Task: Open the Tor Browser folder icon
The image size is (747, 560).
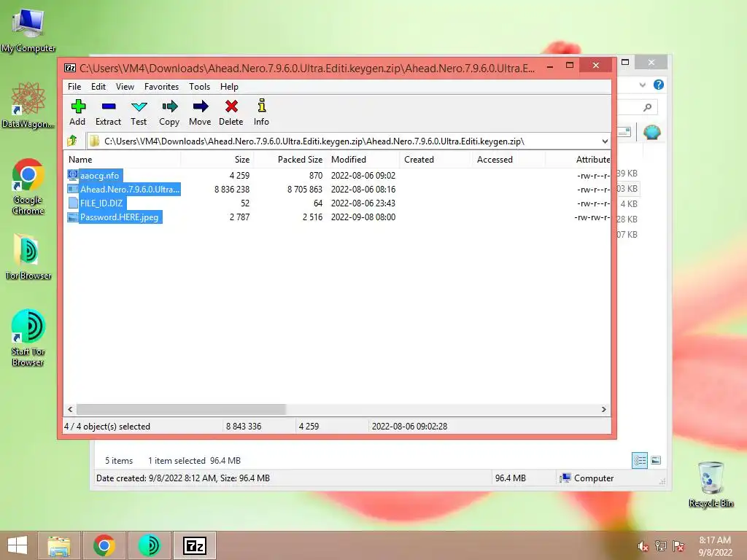Action: point(28,257)
